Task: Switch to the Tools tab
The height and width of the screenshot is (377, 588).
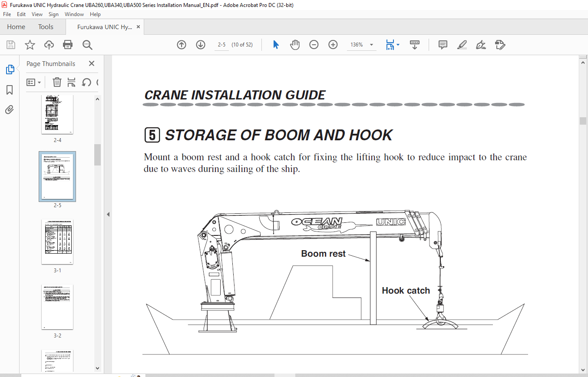Action: pyautogui.click(x=46, y=27)
